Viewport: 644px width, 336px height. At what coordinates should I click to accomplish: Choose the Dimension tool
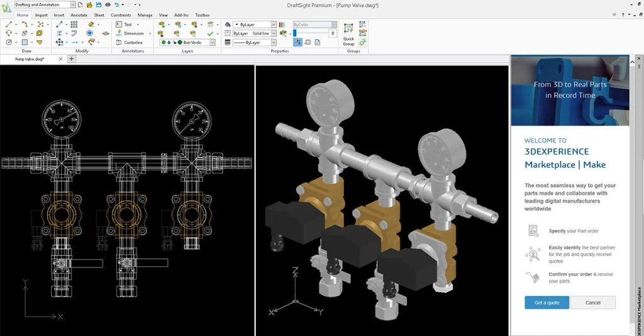pyautogui.click(x=133, y=33)
